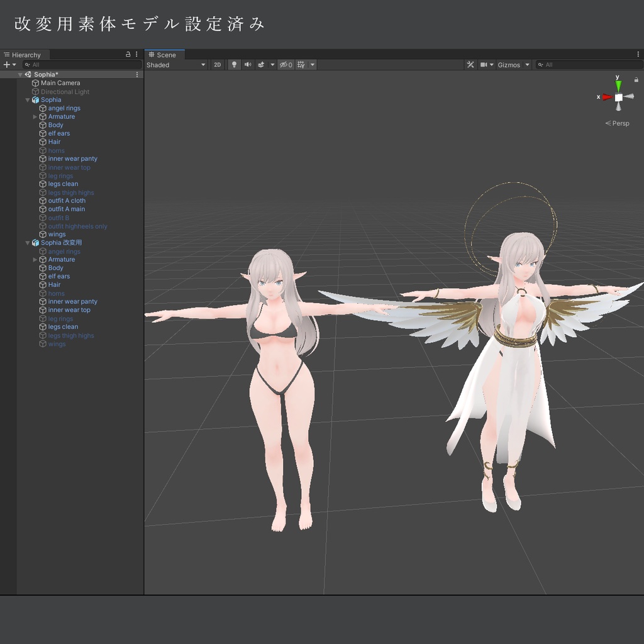The width and height of the screenshot is (644, 644).
Task: Toggle scene effects using the star icon
Action: [x=261, y=64]
